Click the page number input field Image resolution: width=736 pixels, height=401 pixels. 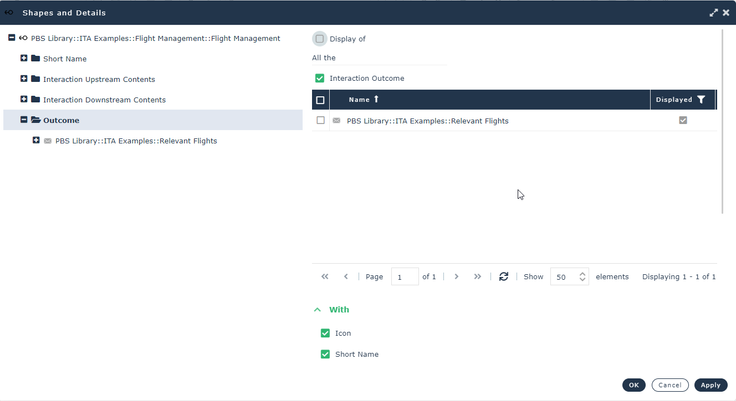[x=404, y=277]
